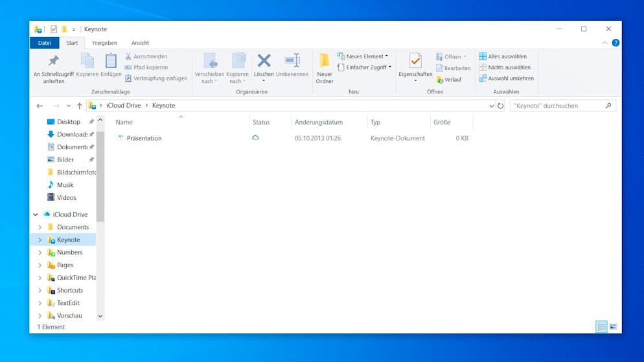Click the navigation pane scrollbar down arrow
The width and height of the screenshot is (644, 362).
100,317
